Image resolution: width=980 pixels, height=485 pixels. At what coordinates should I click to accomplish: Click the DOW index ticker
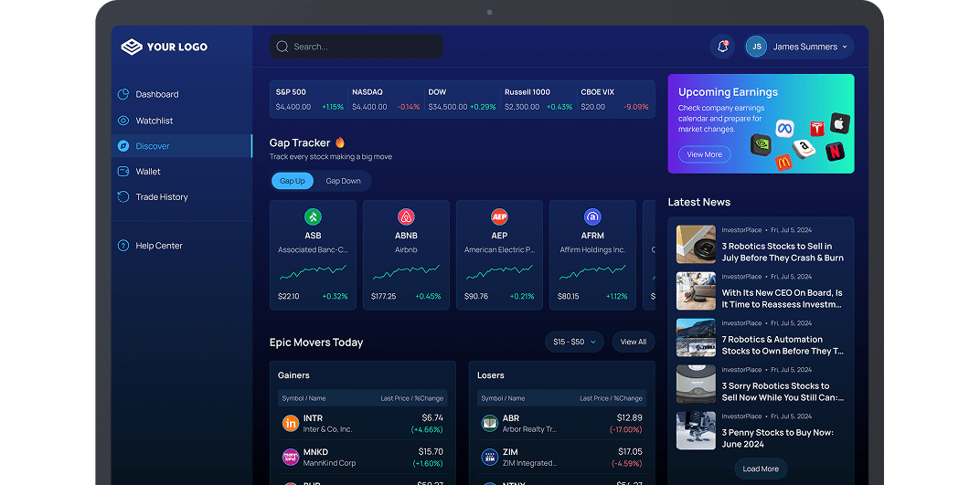click(462, 100)
